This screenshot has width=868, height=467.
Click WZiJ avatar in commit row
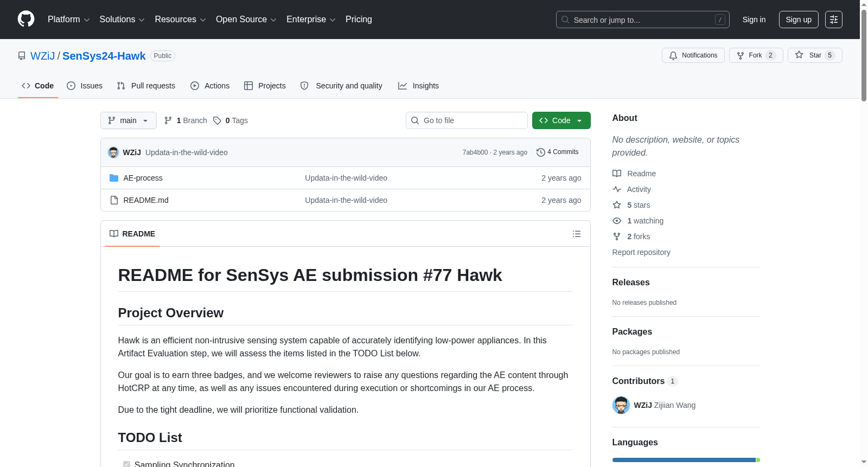point(113,152)
